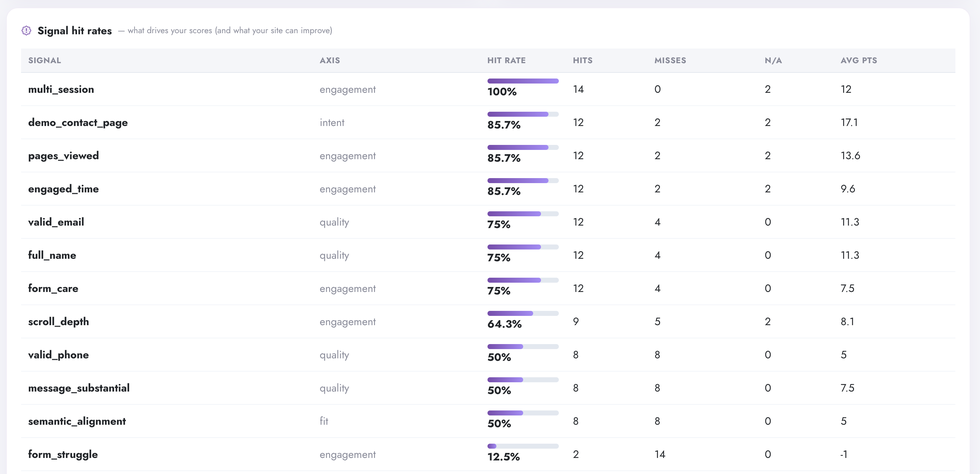The width and height of the screenshot is (980, 474).
Task: Select the form_care signal name
Action: (53, 288)
